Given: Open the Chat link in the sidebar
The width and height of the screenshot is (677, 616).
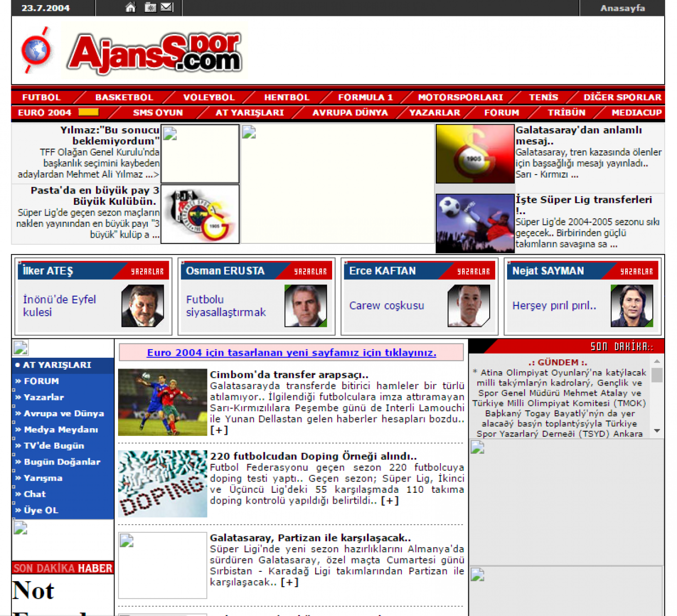Looking at the screenshot, I should click(x=34, y=494).
